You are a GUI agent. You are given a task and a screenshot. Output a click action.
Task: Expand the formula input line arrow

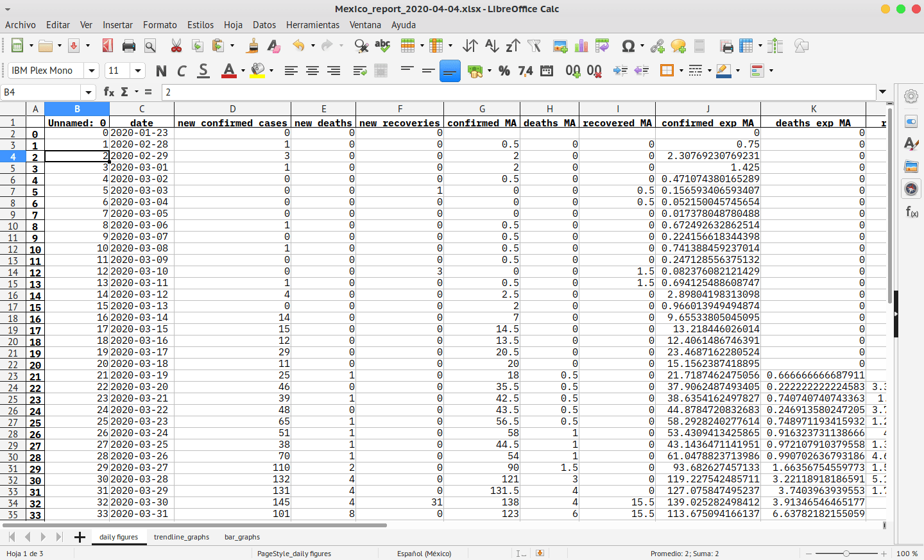click(883, 92)
